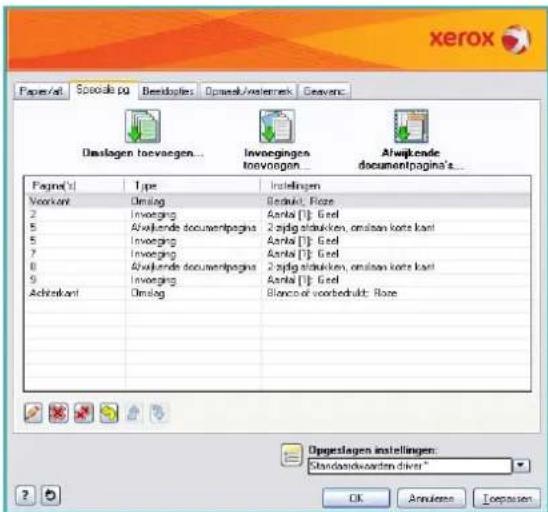Click the greyed move down arrow icon
The width and height of the screenshot is (548, 512).
(x=158, y=413)
